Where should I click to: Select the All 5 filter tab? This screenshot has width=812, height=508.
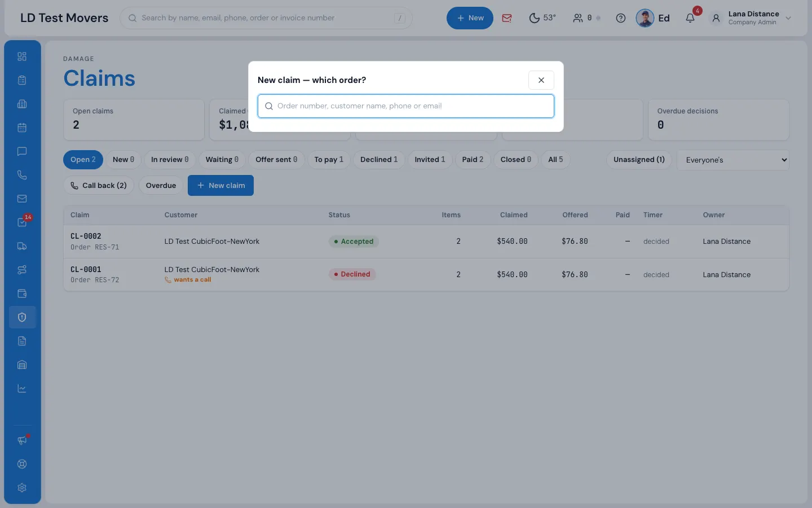click(555, 160)
